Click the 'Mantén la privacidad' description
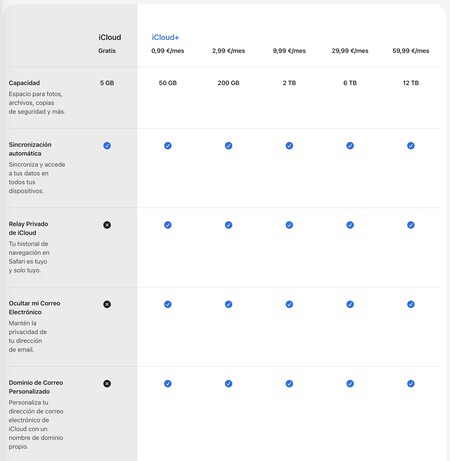The height and width of the screenshot is (461, 450). click(28, 336)
